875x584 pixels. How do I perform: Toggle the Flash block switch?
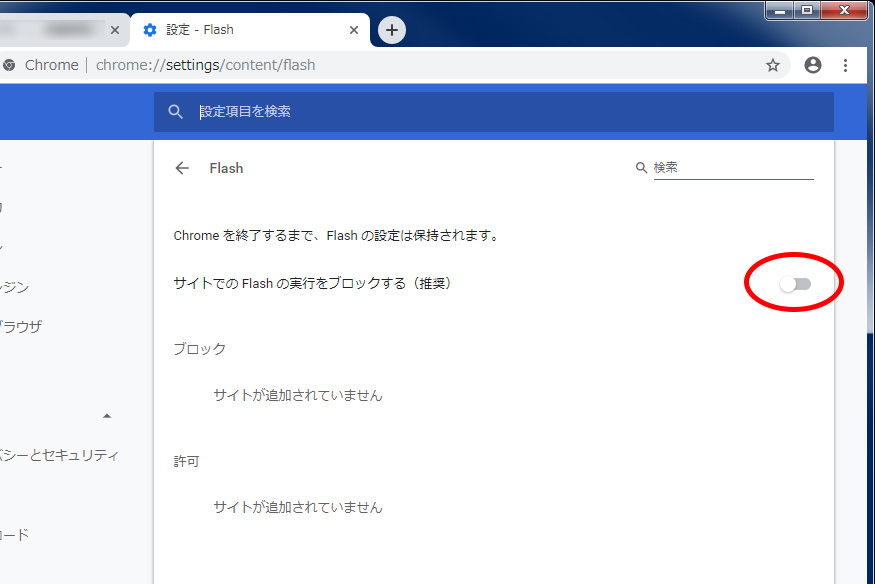[x=795, y=284]
